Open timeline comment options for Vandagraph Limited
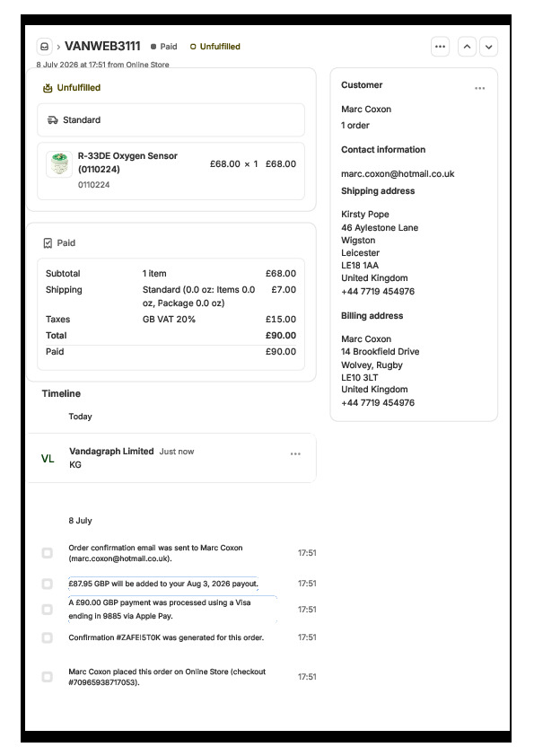534x756 pixels. pyautogui.click(x=295, y=453)
